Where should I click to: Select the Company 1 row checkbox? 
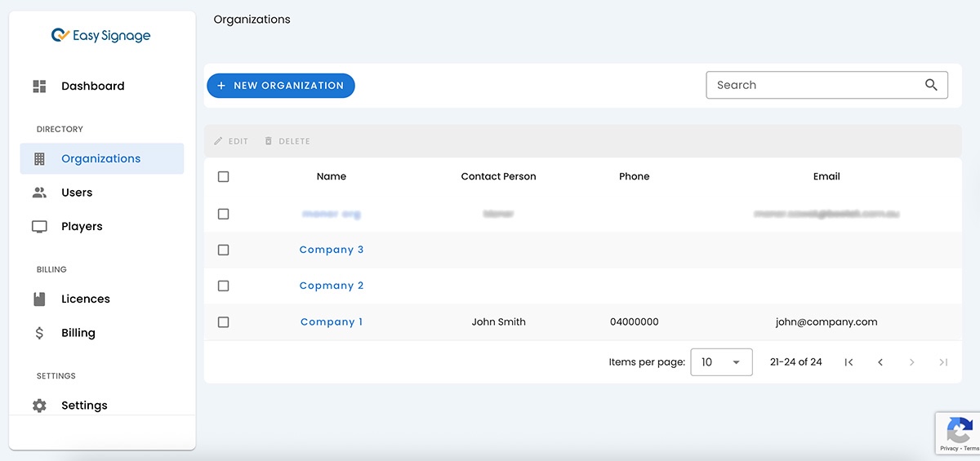coord(224,322)
